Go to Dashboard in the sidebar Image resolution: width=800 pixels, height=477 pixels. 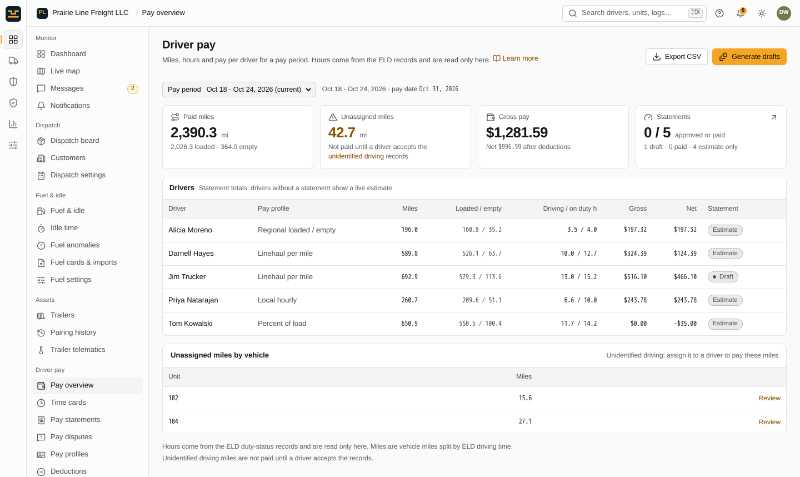click(89, 54)
